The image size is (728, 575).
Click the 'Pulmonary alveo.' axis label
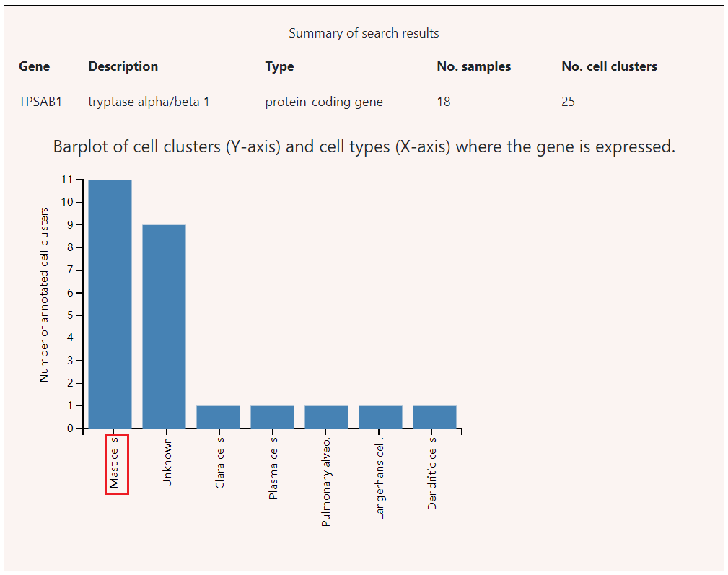coord(326,482)
